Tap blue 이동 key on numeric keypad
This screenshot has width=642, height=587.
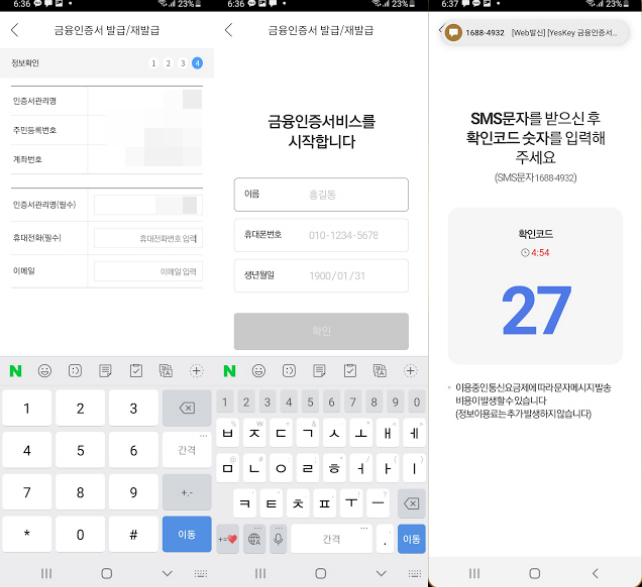(187, 534)
